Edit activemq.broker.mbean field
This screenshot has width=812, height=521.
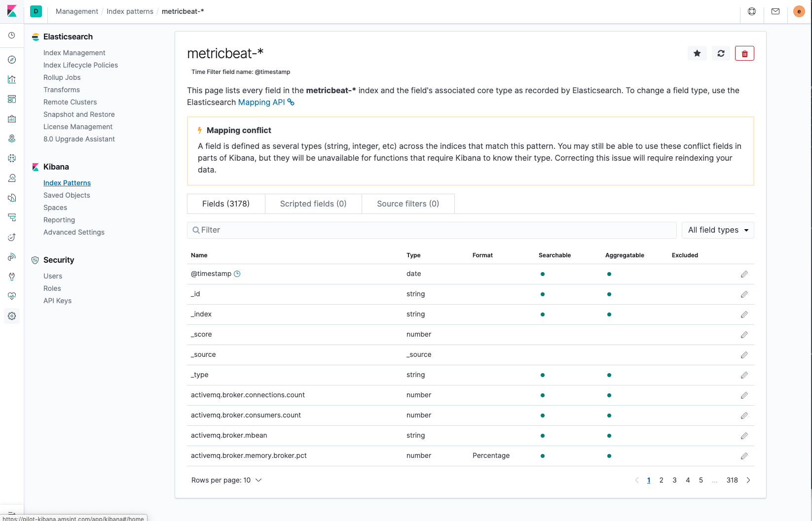click(744, 436)
